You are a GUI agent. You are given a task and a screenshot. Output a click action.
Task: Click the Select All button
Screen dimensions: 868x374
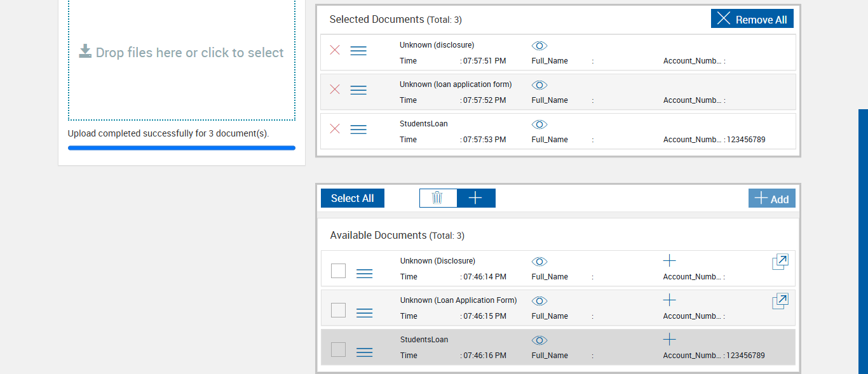point(353,198)
